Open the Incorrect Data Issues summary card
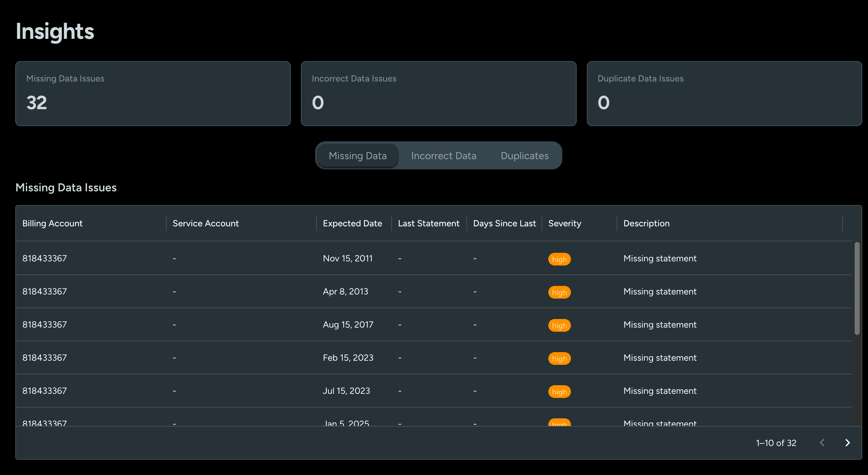 click(x=438, y=94)
